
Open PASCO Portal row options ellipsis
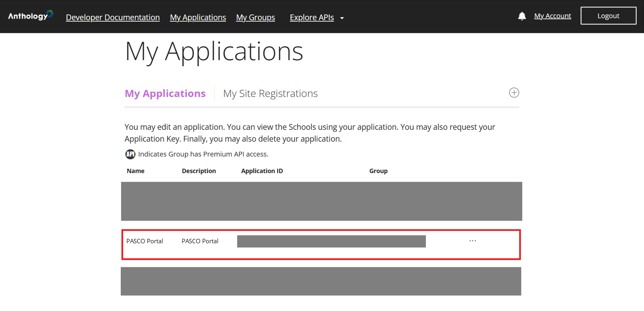[x=472, y=241]
